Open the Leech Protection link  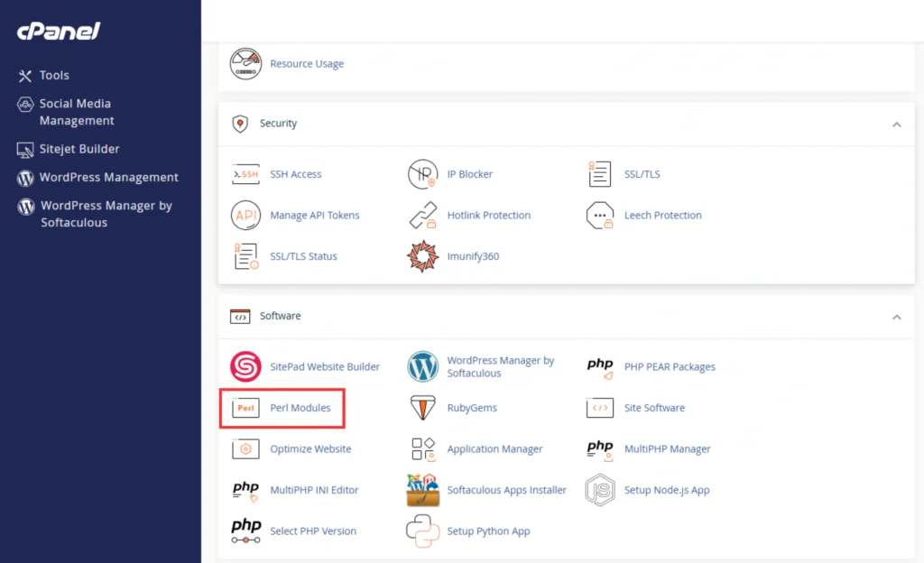(663, 216)
